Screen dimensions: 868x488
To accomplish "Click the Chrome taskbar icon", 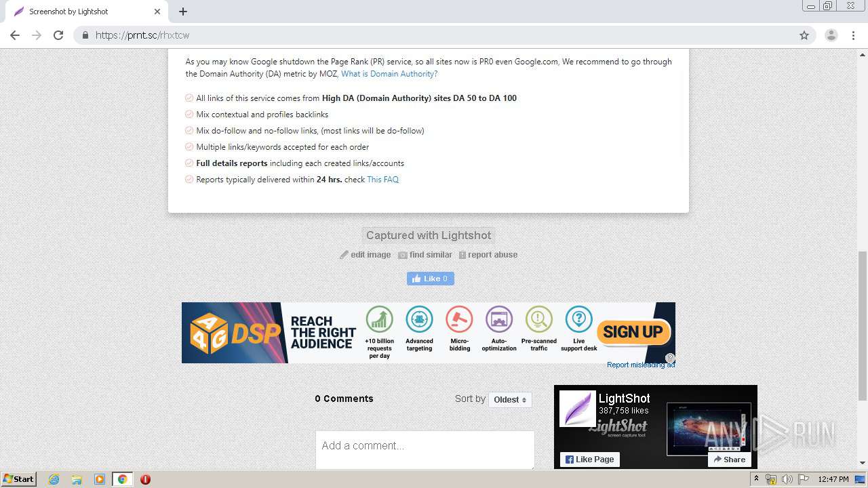I will [x=122, y=479].
